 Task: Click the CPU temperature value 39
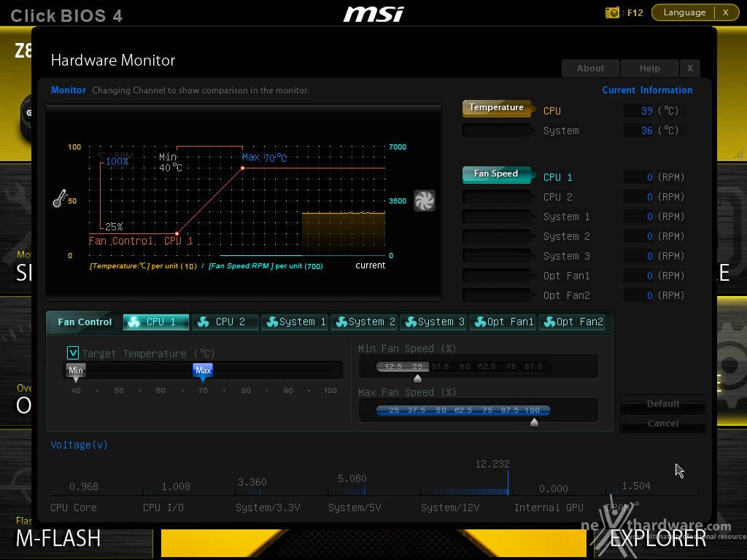point(646,111)
